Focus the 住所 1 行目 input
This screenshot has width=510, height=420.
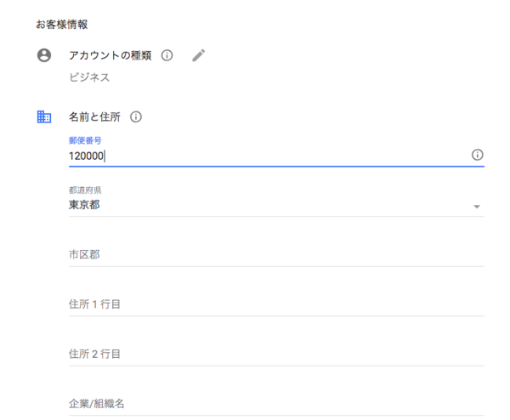click(x=255, y=304)
